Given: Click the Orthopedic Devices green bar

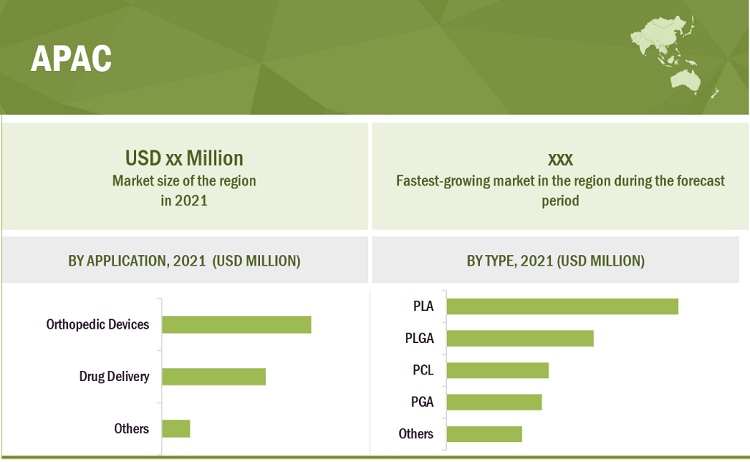Looking at the screenshot, I should tap(236, 325).
